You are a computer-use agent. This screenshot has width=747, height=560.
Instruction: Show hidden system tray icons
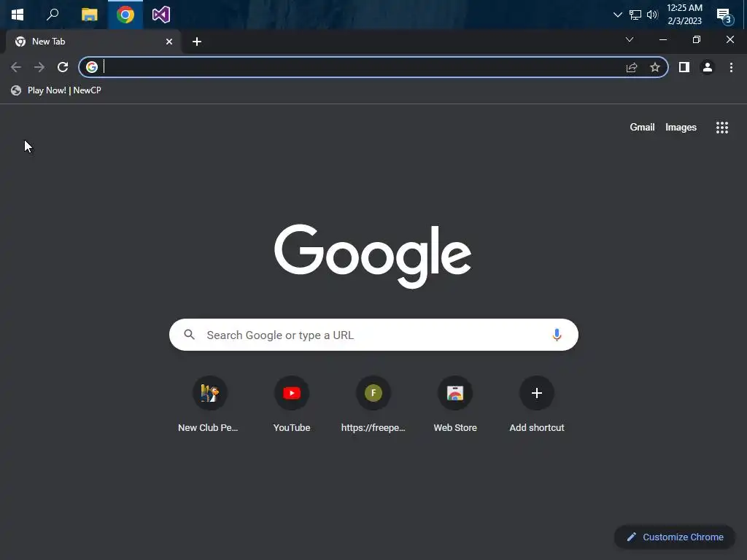(x=617, y=15)
